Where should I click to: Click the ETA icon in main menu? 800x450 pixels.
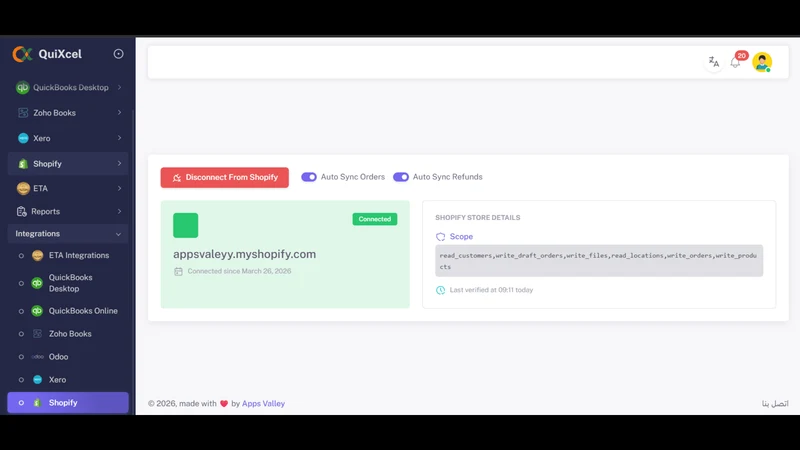tap(23, 188)
